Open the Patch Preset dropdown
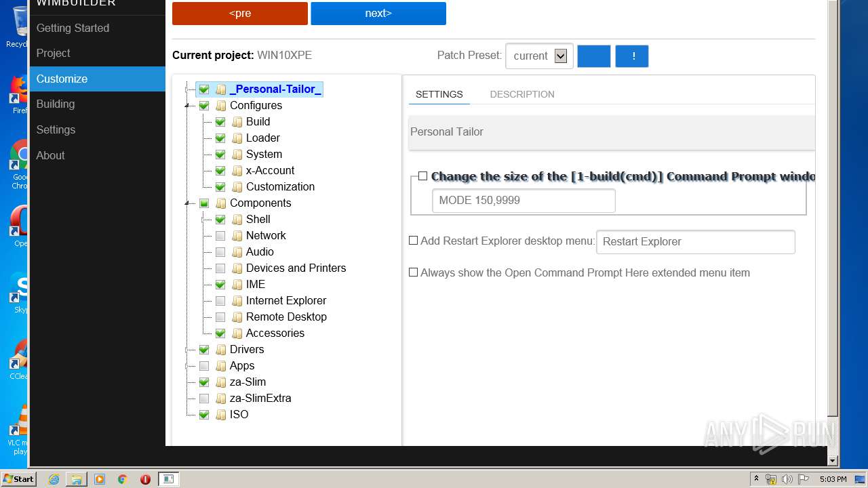 (x=539, y=56)
